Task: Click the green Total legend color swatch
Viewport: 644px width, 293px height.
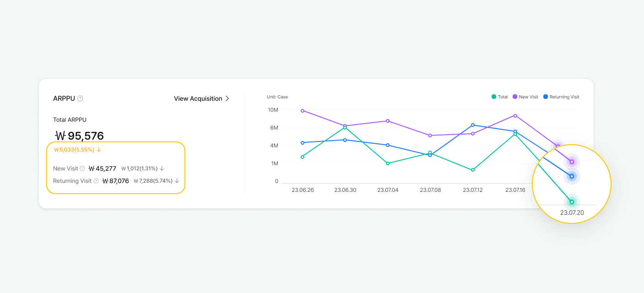Action: coord(493,97)
